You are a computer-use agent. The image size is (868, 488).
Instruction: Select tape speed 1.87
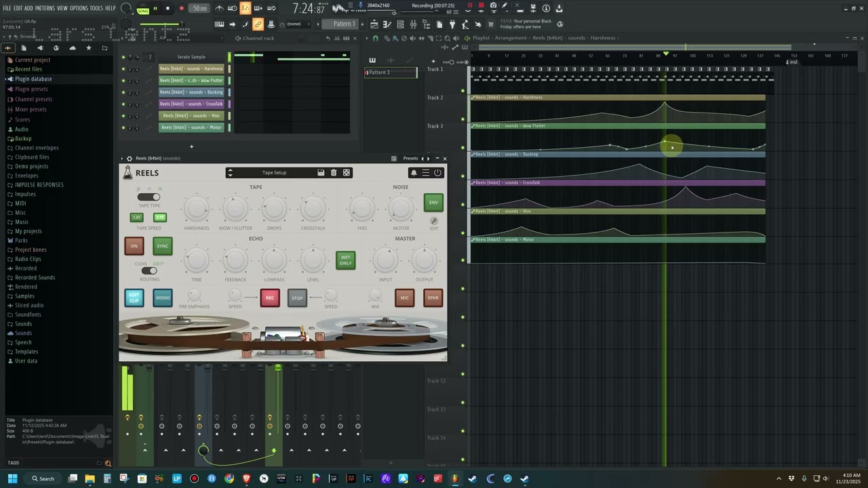tap(137, 218)
